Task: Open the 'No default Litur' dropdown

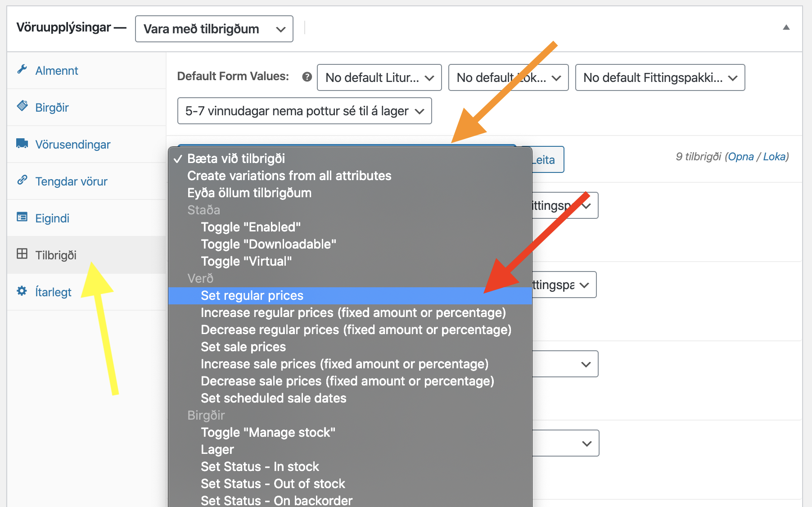Action: (x=379, y=78)
